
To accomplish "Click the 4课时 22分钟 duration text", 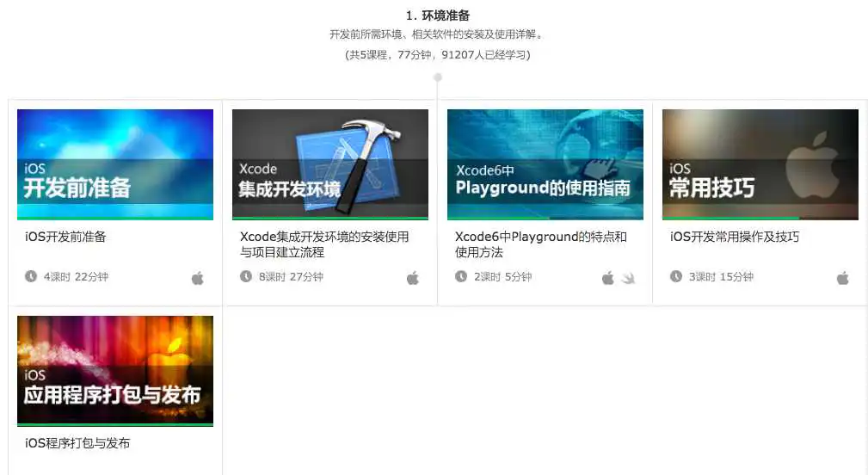I will (x=77, y=277).
